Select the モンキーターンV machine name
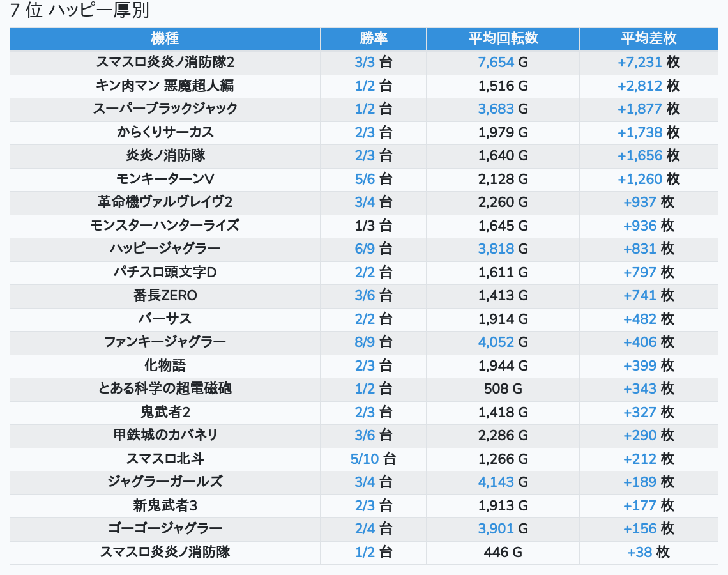Image resolution: width=728 pixels, height=575 pixels. [x=165, y=179]
